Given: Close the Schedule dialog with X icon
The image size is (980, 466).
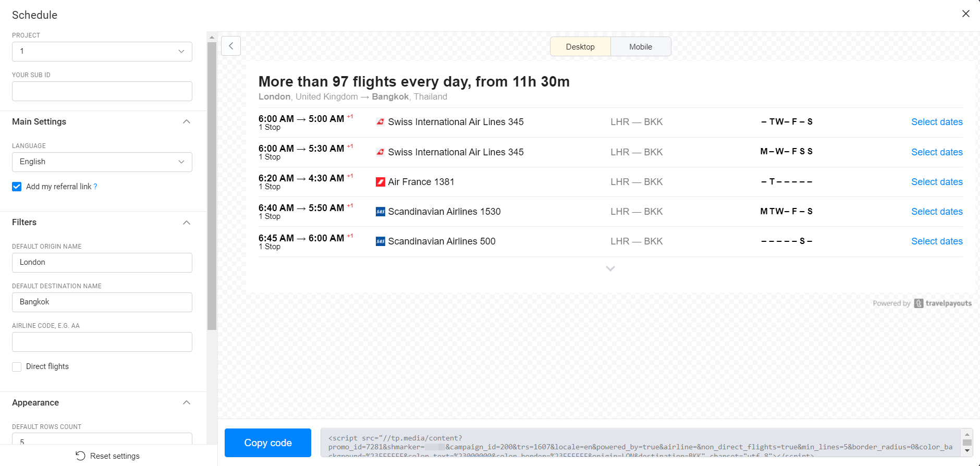Looking at the screenshot, I should [965, 14].
